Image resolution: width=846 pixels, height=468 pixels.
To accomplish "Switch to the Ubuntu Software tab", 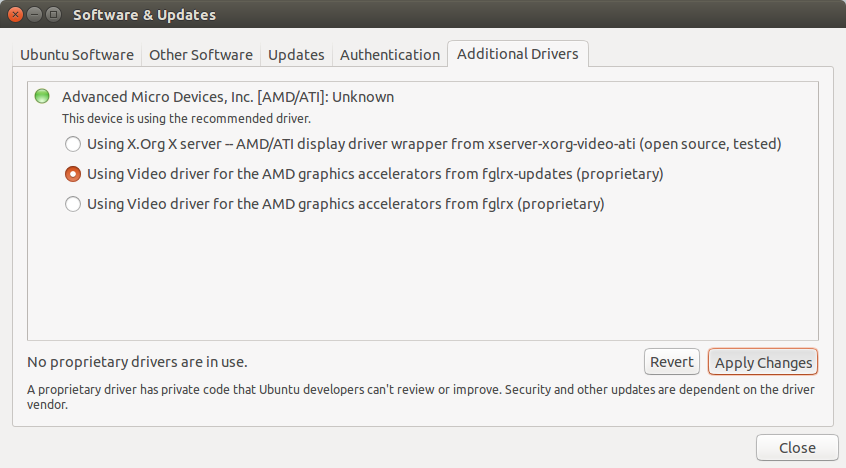I will pos(77,55).
